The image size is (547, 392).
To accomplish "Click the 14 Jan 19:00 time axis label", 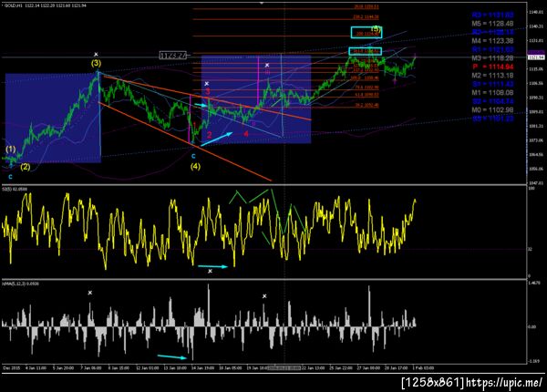I will coord(202,368).
